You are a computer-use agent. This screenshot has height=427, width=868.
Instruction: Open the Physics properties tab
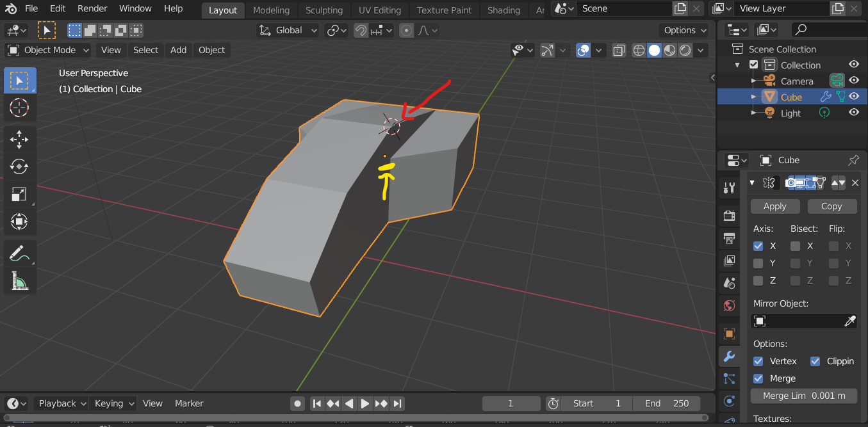(729, 401)
